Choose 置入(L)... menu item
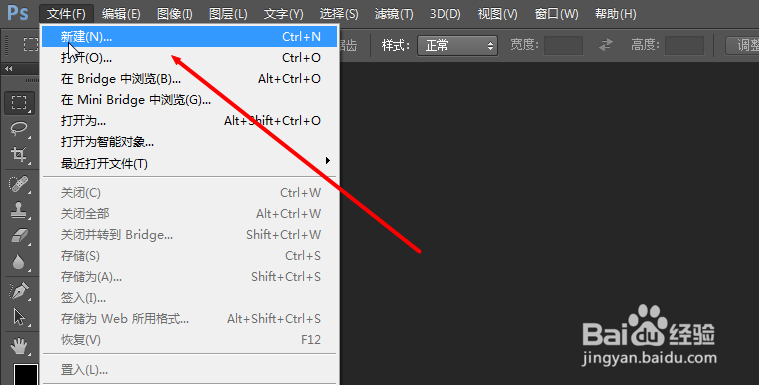This screenshot has width=759, height=385. click(189, 370)
